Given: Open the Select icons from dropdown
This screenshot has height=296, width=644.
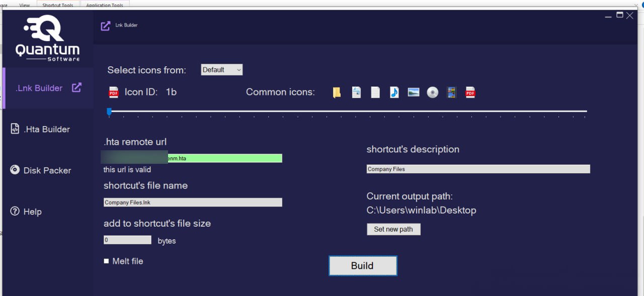Looking at the screenshot, I should 222,70.
